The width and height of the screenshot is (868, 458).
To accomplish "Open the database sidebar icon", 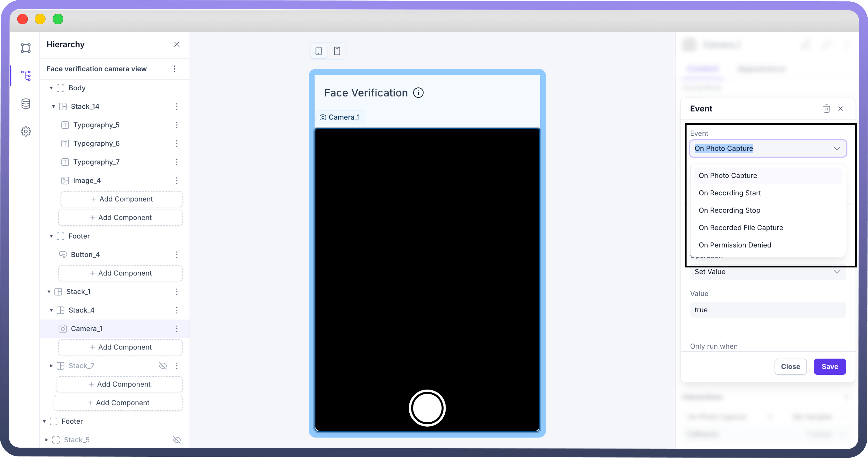I will coord(26,103).
